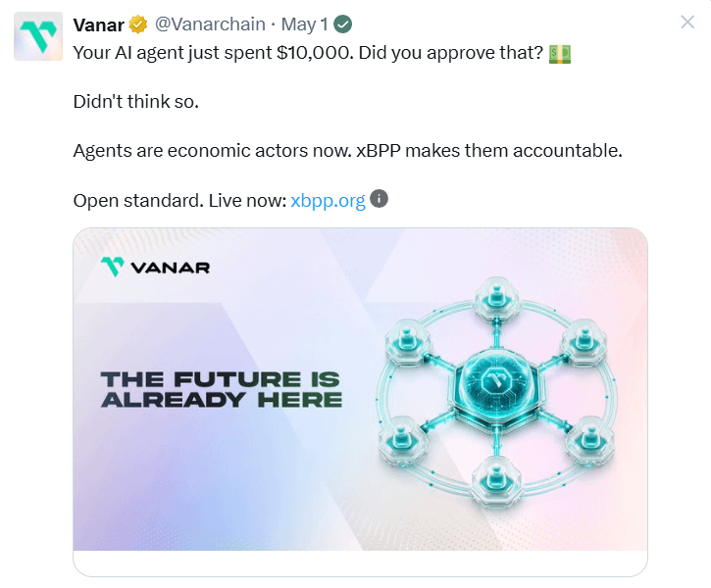Click the "Open standard. Live now:" text
711x588 pixels.
tap(180, 201)
